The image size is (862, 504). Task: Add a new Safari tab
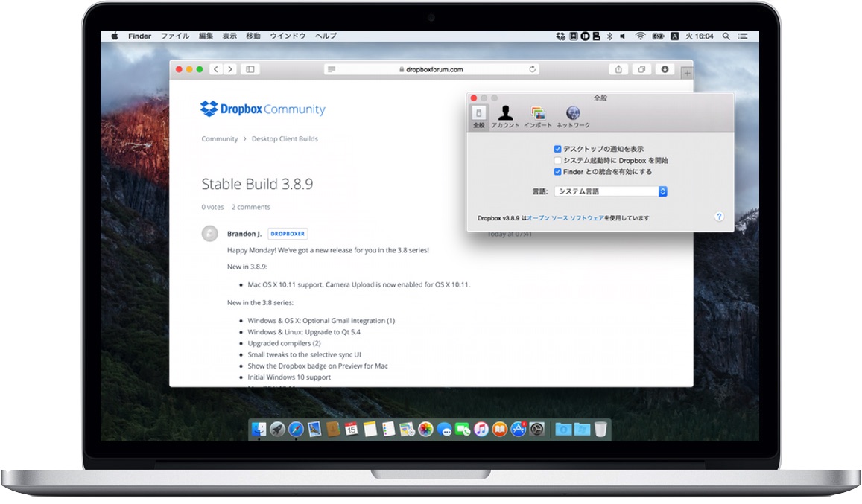pos(687,72)
